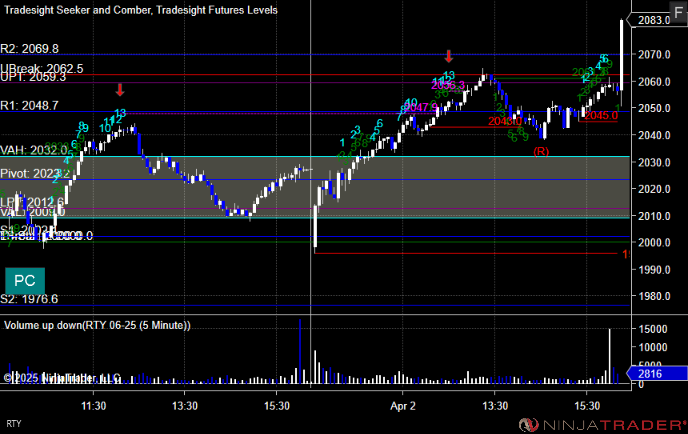The image size is (688, 434).
Task: Click the 2030.0 price axis label
Action: 654,162
